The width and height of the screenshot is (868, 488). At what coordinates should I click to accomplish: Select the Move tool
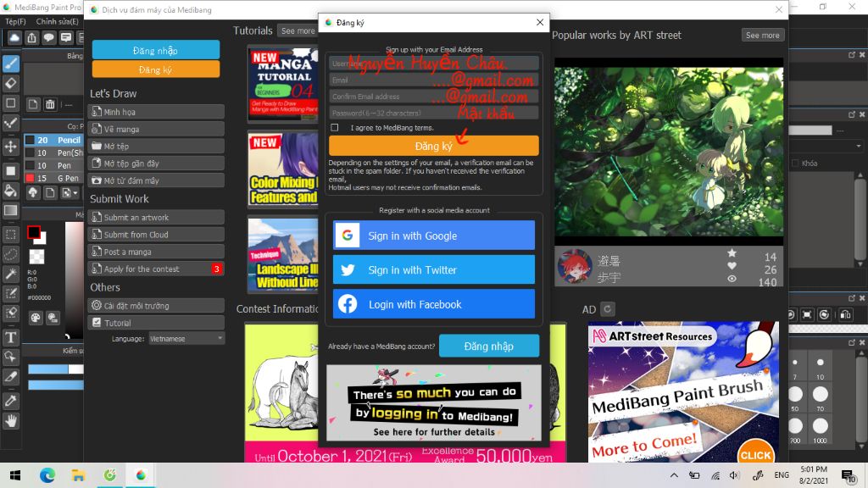10,147
